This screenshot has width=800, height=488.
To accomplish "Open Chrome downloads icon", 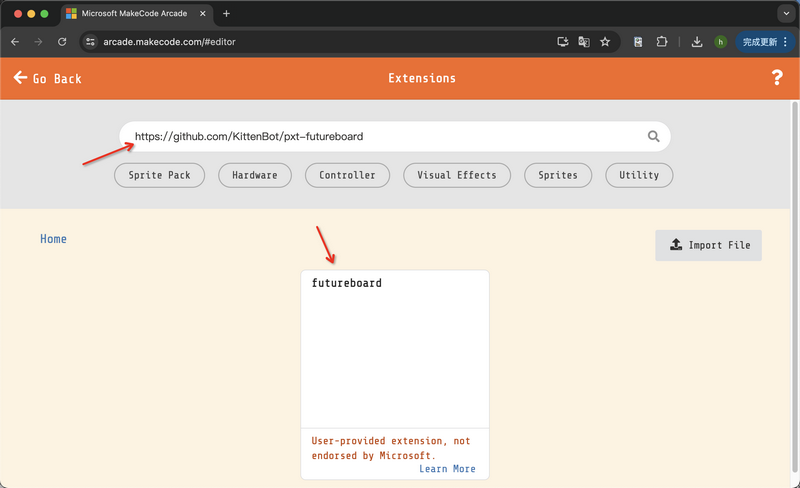I will pos(697,42).
